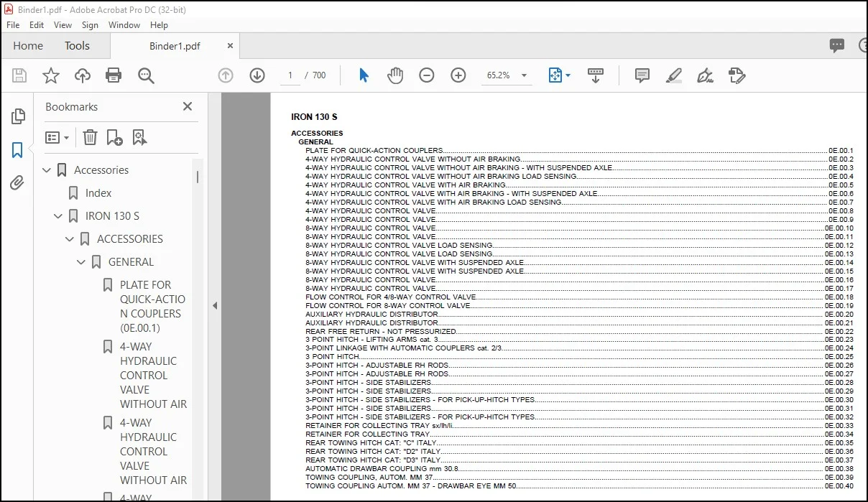The height and width of the screenshot is (502, 868).
Task: Click FLOW CONTROL FOR 8-WAY CONTROL VALVE
Action: [x=388, y=305]
